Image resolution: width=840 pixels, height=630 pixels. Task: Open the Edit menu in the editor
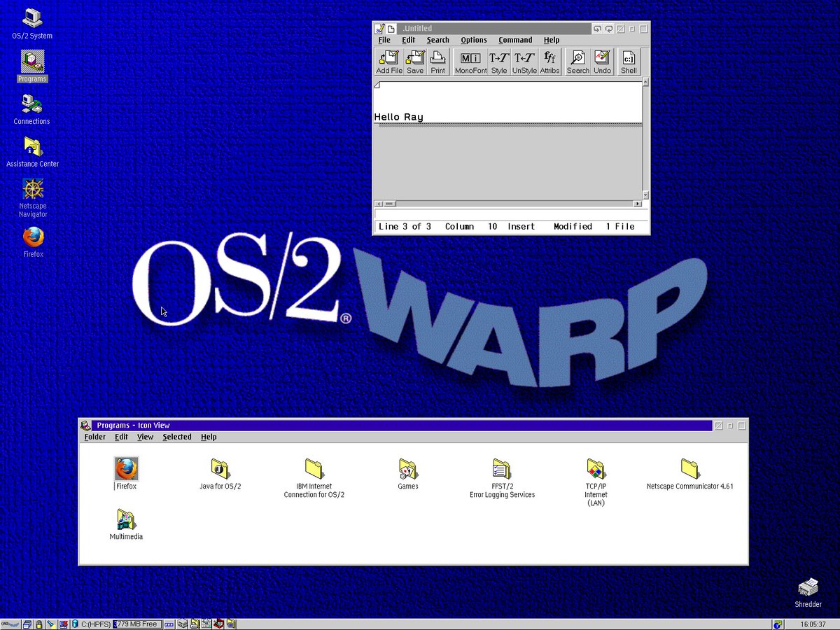pos(409,40)
